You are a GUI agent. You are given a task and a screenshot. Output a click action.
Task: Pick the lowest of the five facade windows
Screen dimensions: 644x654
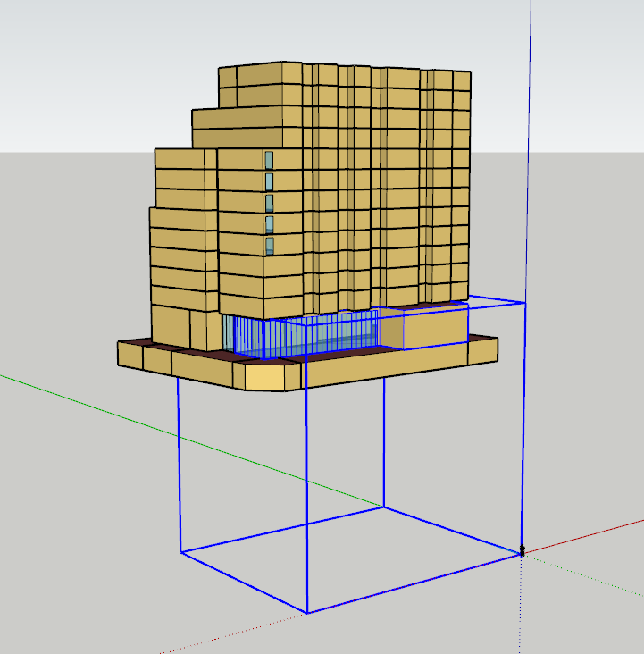(268, 245)
